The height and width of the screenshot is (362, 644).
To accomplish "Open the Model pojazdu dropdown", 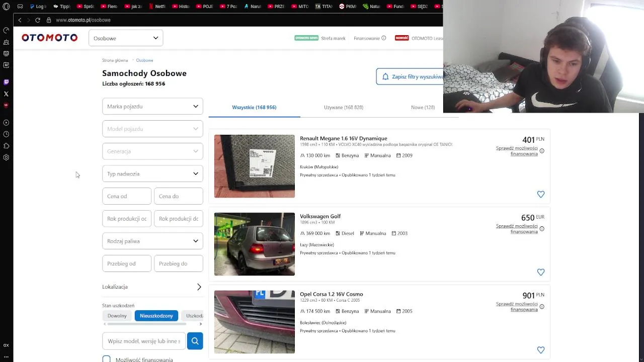I will 152,129.
